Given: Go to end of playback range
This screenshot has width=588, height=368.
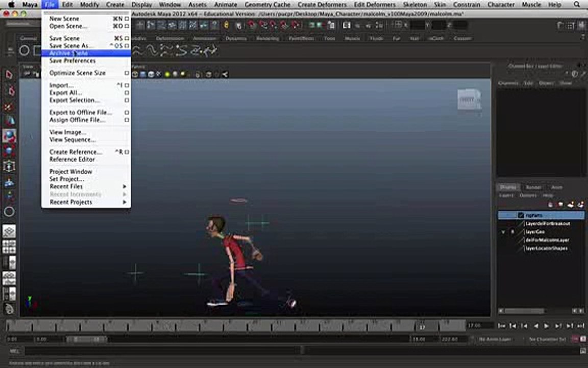Looking at the screenshot, I should (581, 326).
